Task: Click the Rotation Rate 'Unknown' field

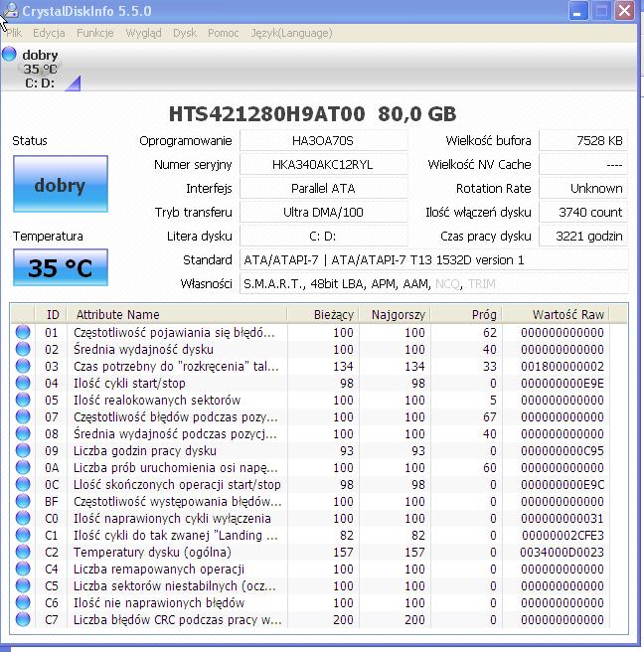Action: 583,189
